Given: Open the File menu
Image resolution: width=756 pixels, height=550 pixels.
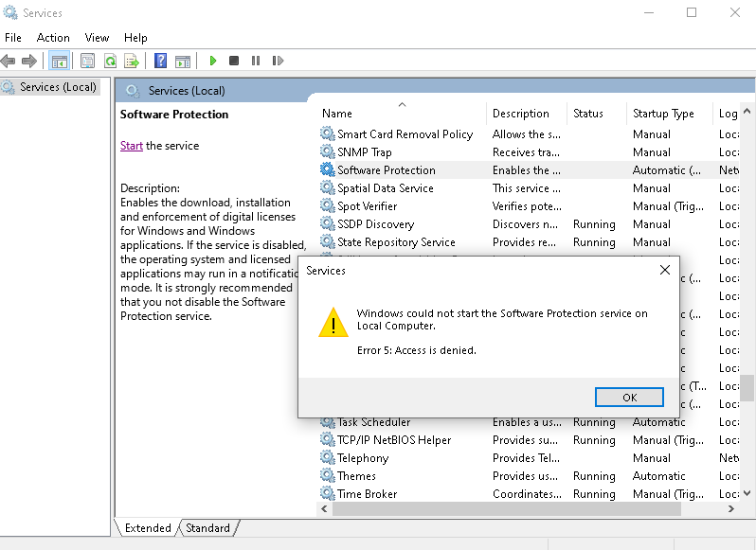Looking at the screenshot, I should pos(13,38).
